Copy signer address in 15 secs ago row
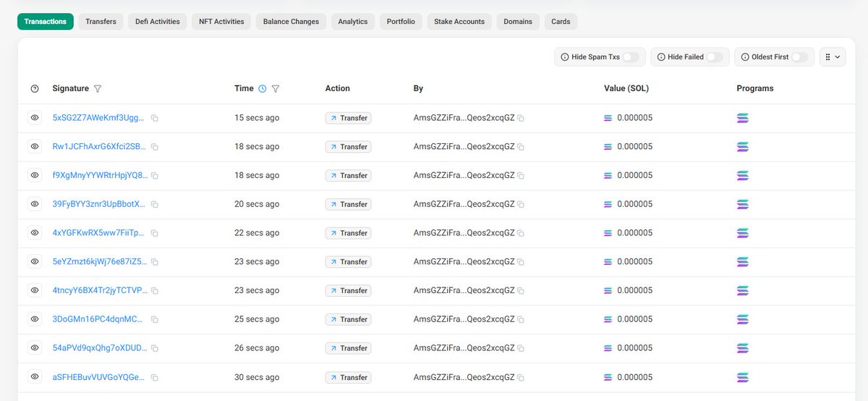868x401 pixels. click(521, 118)
